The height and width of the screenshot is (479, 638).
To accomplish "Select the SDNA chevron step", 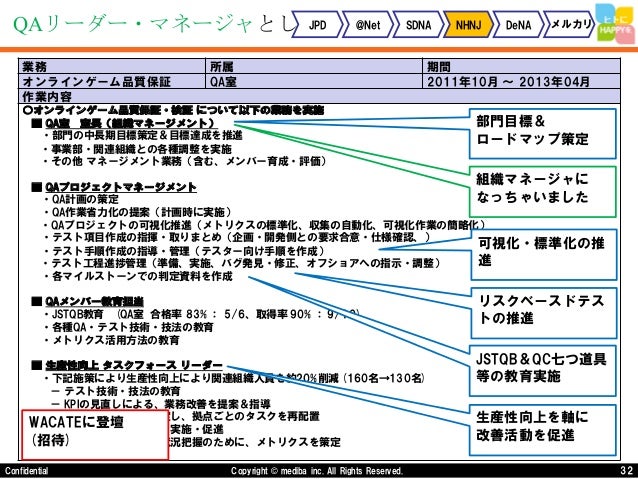I will (418, 25).
